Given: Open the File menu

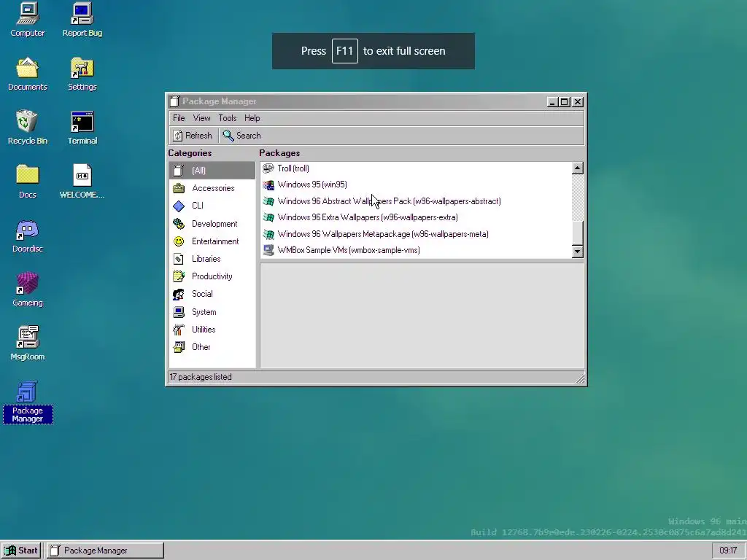Looking at the screenshot, I should (179, 118).
